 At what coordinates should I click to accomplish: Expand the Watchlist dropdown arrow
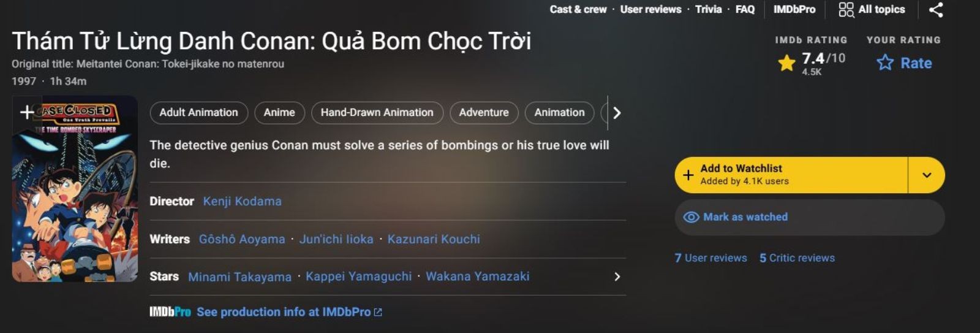(x=927, y=175)
